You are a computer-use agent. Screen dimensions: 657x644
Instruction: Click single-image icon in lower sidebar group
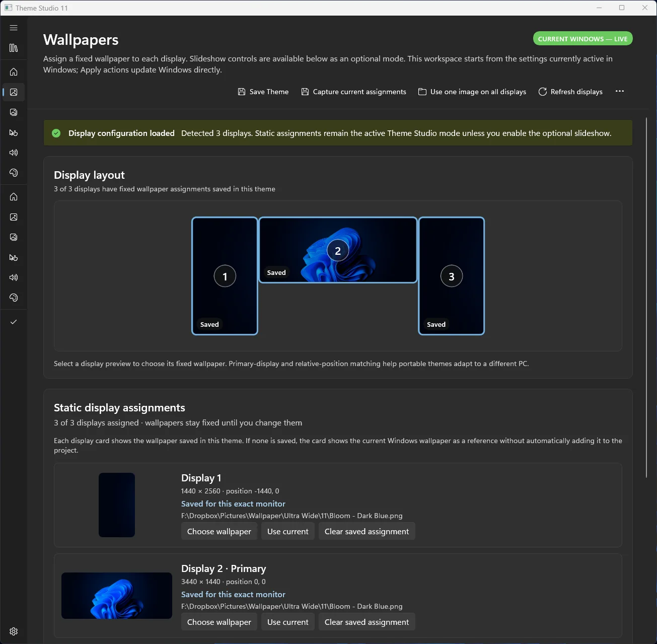pos(14,217)
